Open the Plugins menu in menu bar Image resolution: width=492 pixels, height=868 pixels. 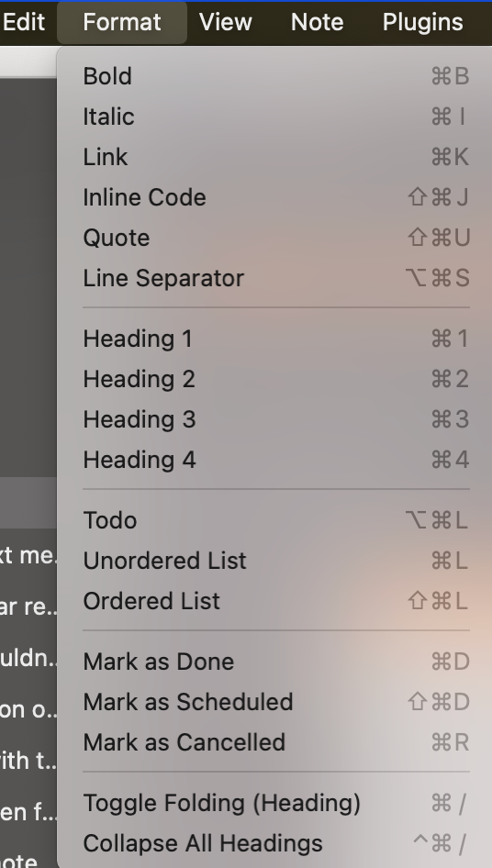pyautogui.click(x=423, y=22)
